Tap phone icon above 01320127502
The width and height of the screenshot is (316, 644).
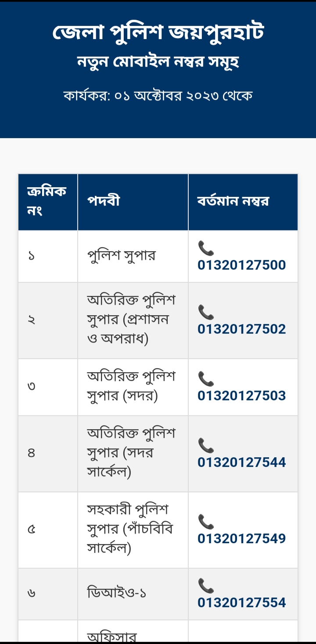[x=206, y=313]
